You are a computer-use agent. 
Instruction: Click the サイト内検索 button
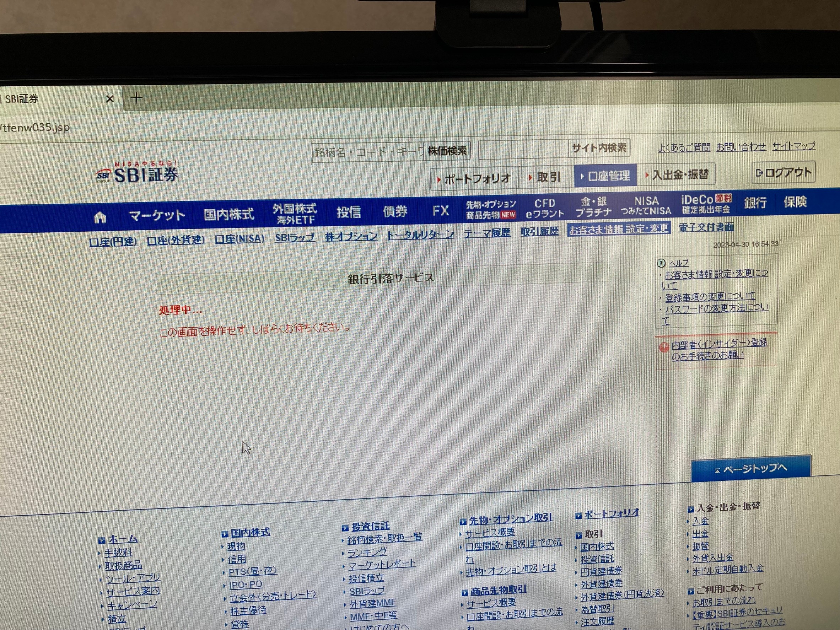coord(599,148)
